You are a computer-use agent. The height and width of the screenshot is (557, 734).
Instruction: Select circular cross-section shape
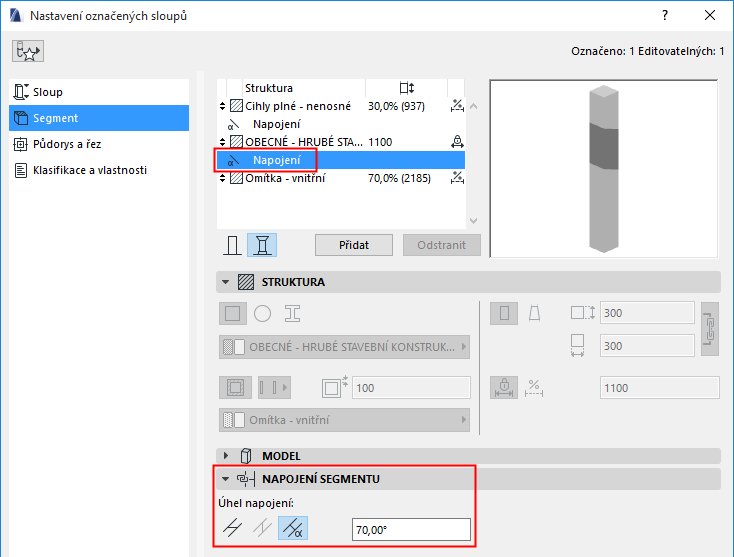(262, 313)
